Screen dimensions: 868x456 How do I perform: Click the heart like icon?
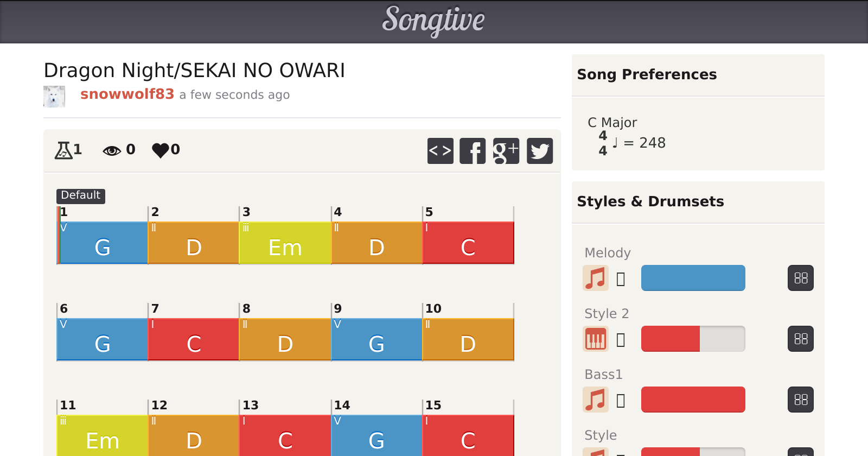pos(161,150)
